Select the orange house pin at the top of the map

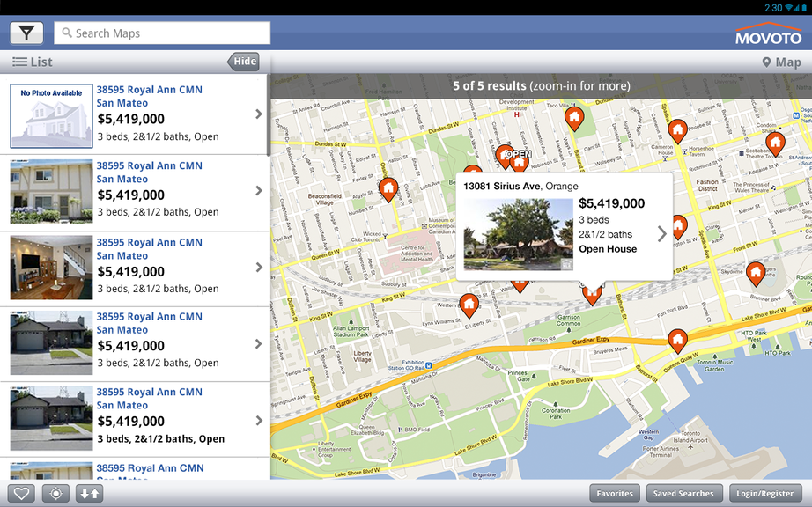[574, 117]
